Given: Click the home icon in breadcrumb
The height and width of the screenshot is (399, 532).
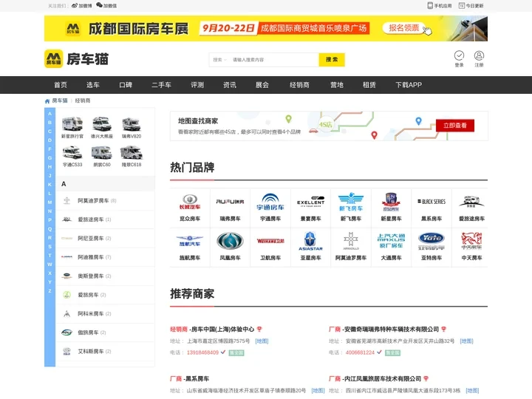Looking at the screenshot, I should point(47,100).
